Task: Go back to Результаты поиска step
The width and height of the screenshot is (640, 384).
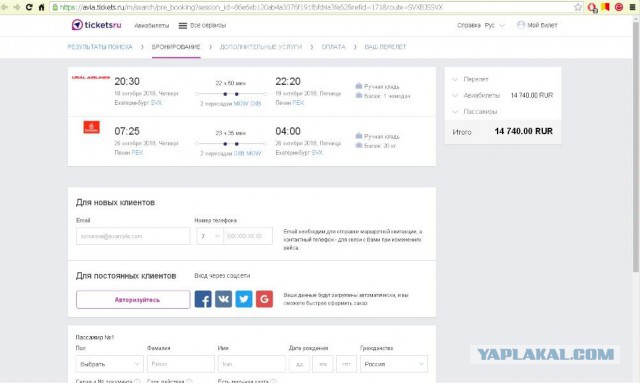Action: (x=100, y=47)
